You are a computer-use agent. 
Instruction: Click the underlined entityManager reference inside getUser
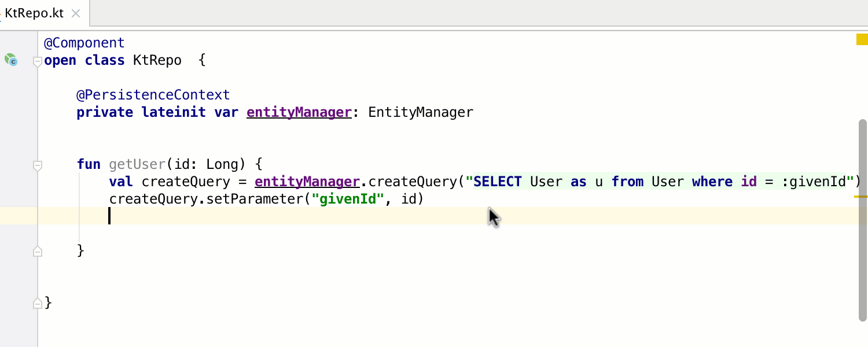point(307,181)
